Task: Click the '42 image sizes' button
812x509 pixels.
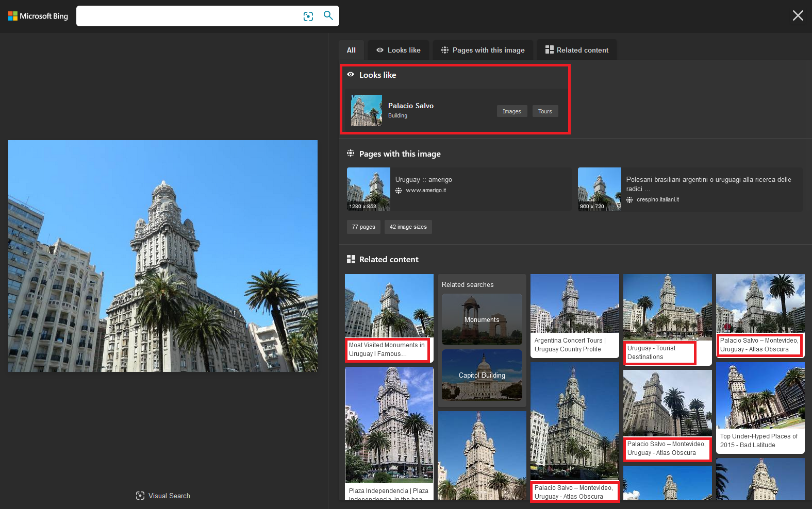Action: tap(408, 227)
